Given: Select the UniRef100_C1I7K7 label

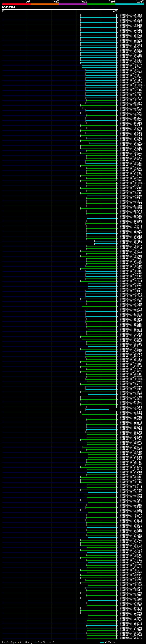Looking at the screenshot, I should coord(131,268).
